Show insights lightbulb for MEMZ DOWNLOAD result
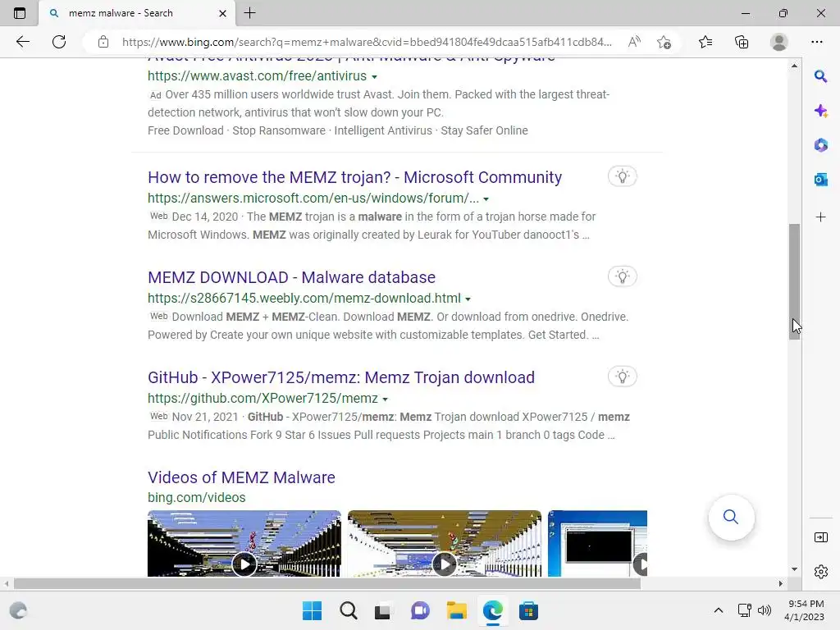 622,276
